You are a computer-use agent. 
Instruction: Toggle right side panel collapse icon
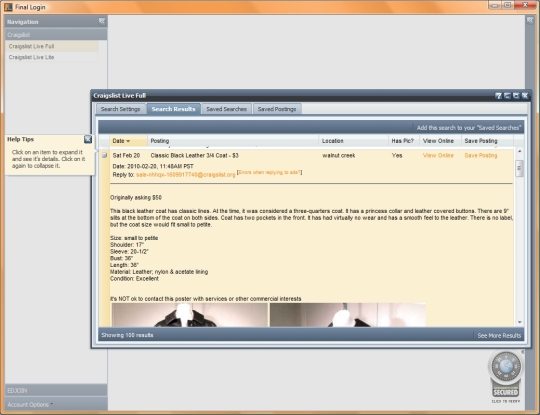pyautogui.click(x=530, y=20)
